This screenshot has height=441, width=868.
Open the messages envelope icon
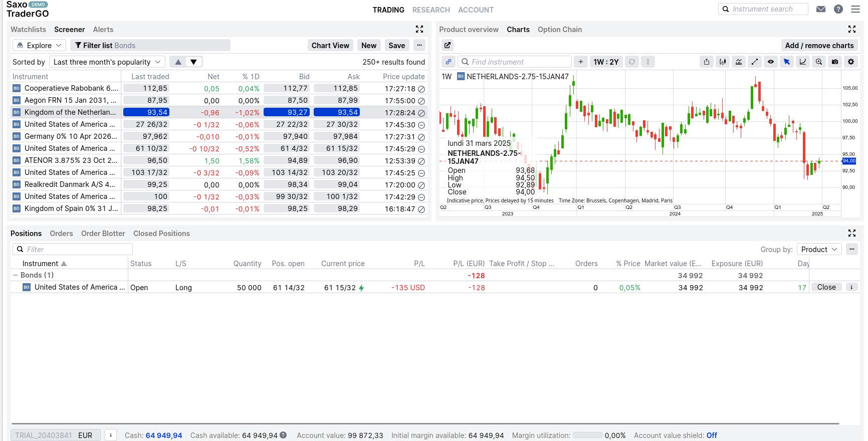tap(821, 9)
